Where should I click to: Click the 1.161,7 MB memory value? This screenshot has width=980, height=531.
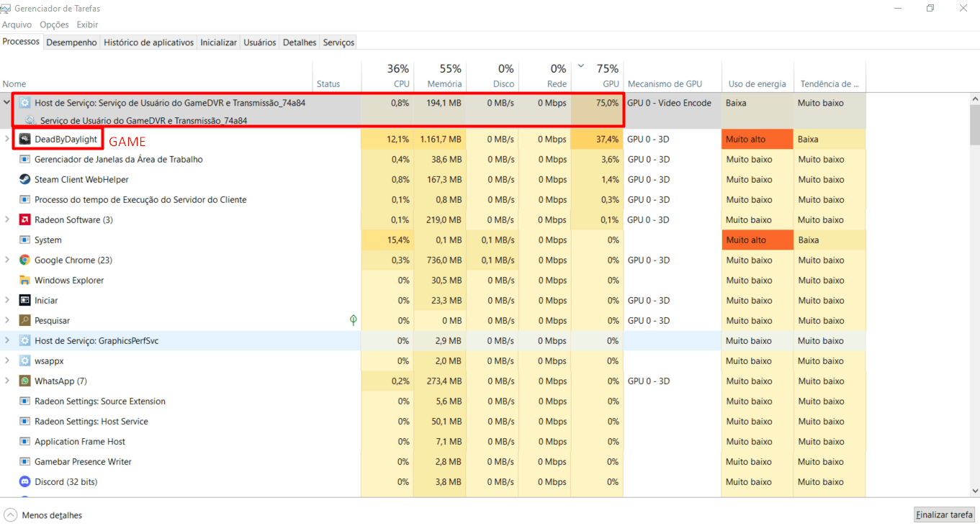440,139
